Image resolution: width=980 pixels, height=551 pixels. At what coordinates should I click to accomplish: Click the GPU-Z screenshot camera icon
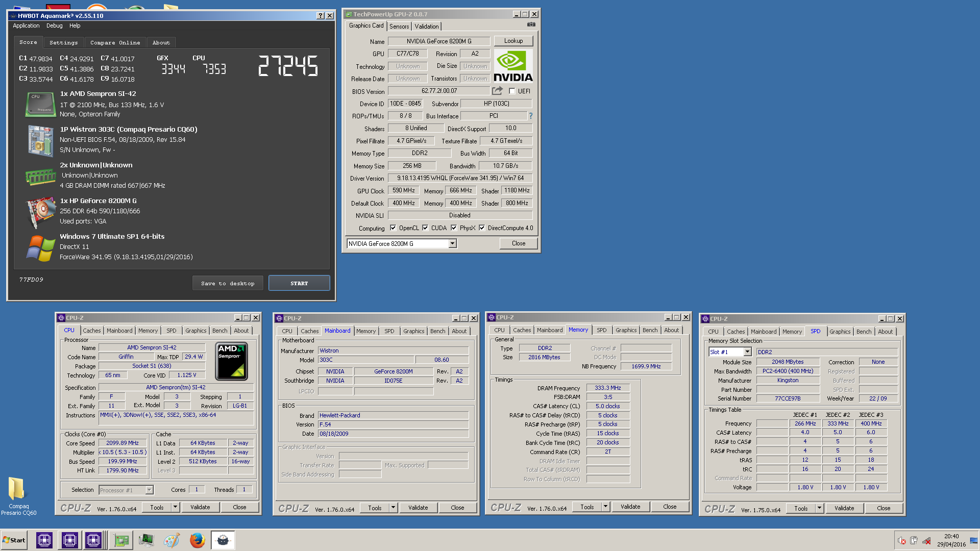(x=531, y=24)
